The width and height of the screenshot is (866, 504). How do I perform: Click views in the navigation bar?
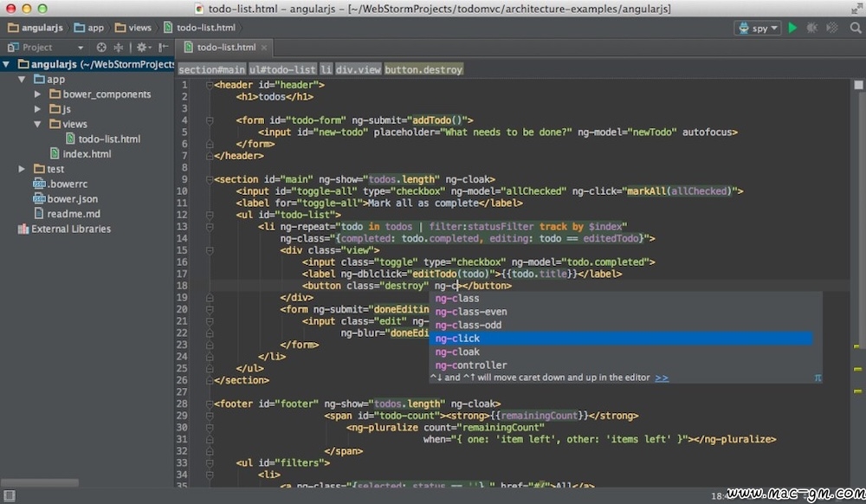tap(133, 28)
